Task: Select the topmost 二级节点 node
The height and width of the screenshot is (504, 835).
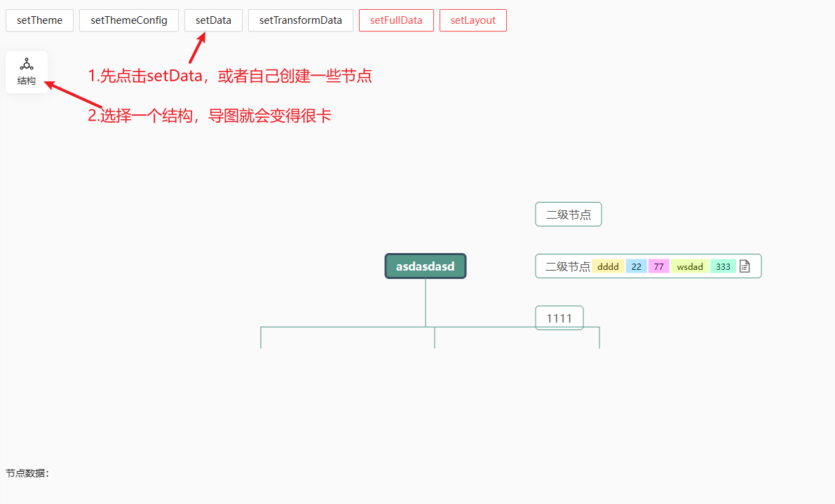Action: [569, 214]
